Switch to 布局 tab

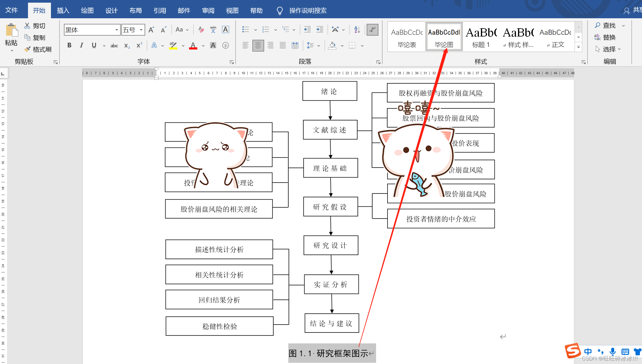[x=136, y=11]
